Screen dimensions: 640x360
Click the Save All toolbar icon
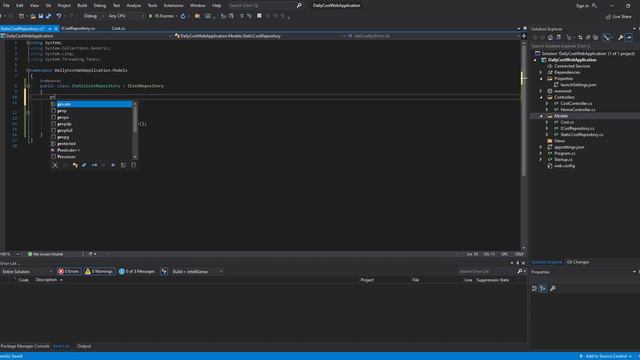49,16
